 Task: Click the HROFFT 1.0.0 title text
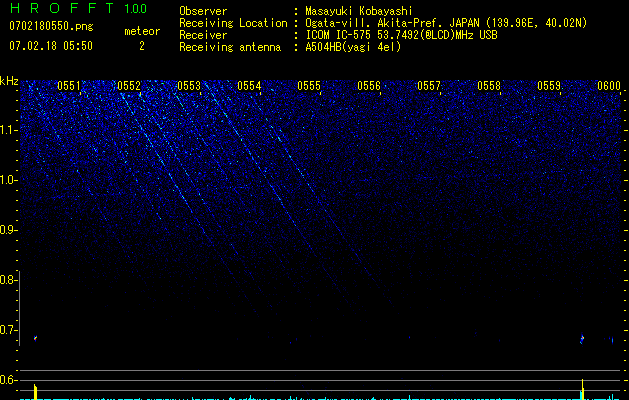tap(78, 8)
